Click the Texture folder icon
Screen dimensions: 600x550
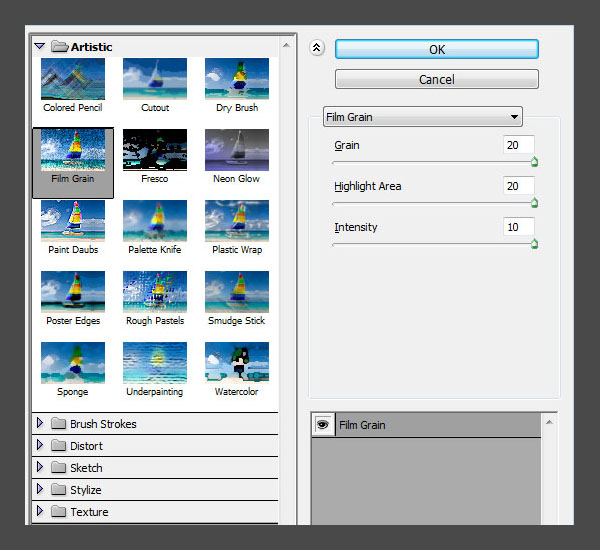point(59,511)
